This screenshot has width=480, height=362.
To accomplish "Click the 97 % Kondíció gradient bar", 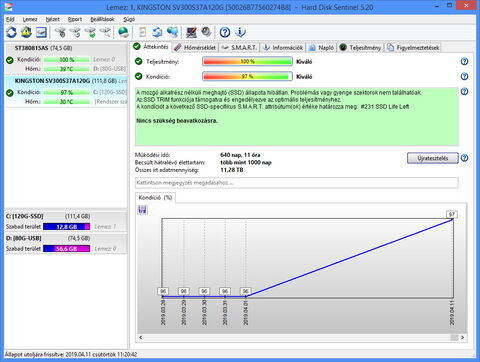I will click(247, 76).
